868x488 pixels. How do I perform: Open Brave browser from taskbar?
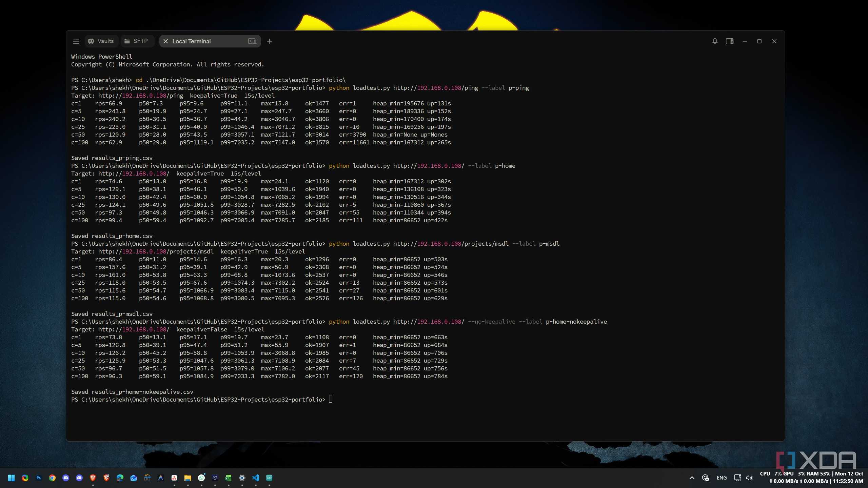pos(93,478)
